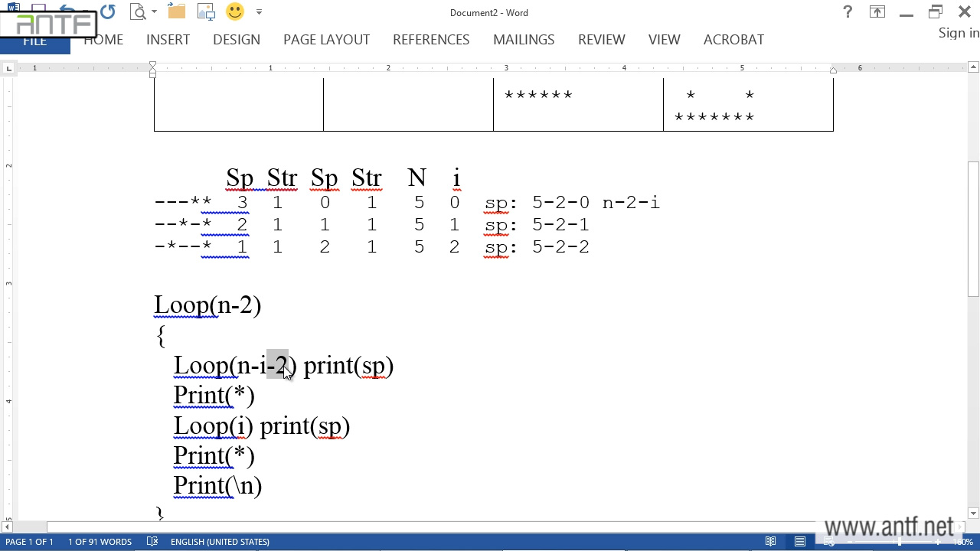
Task: Click the vertical scrollbar down arrow
Action: point(972,514)
